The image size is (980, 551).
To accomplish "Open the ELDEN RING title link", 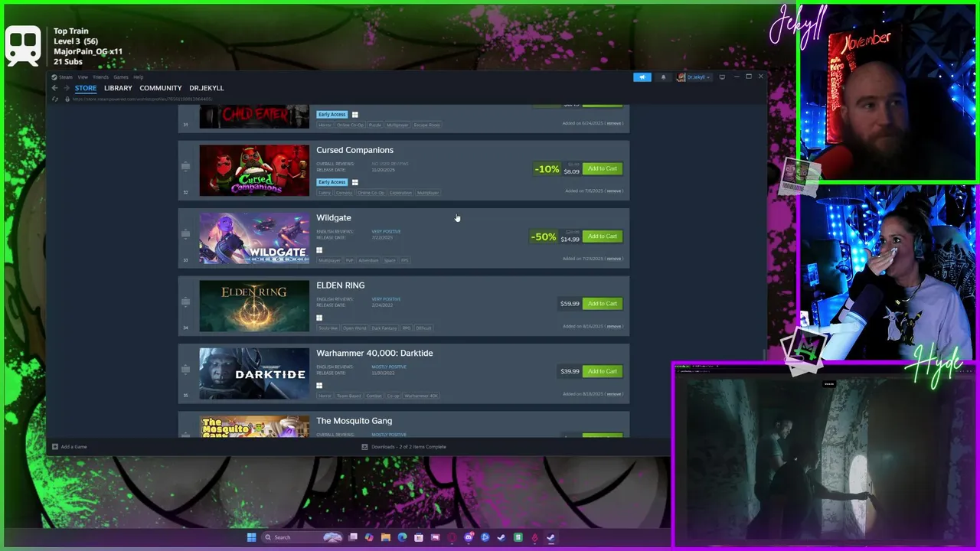I will point(341,285).
